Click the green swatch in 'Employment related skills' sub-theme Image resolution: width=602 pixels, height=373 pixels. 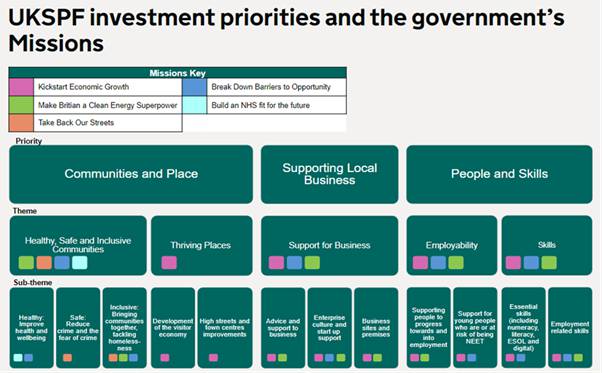578,358
